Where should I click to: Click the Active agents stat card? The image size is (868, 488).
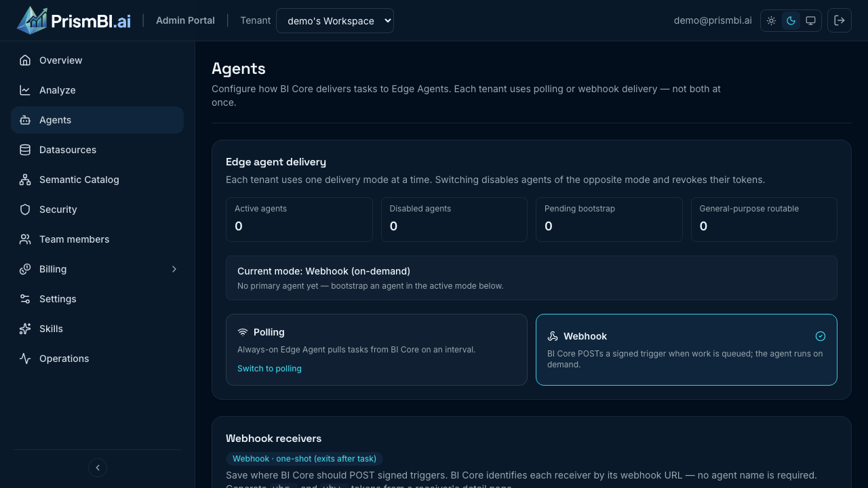pyautogui.click(x=299, y=220)
